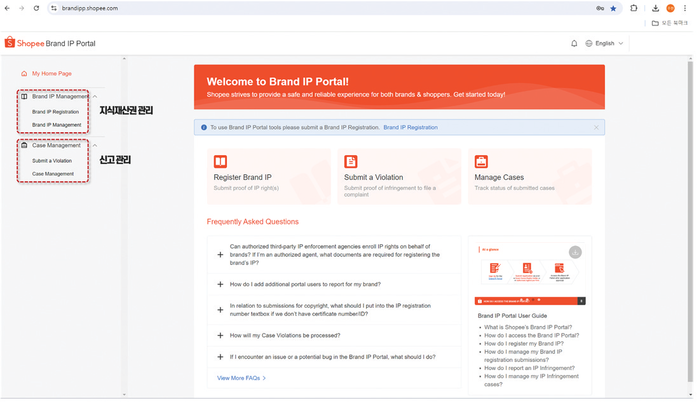Screen dimensions: 699x405
Task: Open the orange profile avatar
Action: 670,8
